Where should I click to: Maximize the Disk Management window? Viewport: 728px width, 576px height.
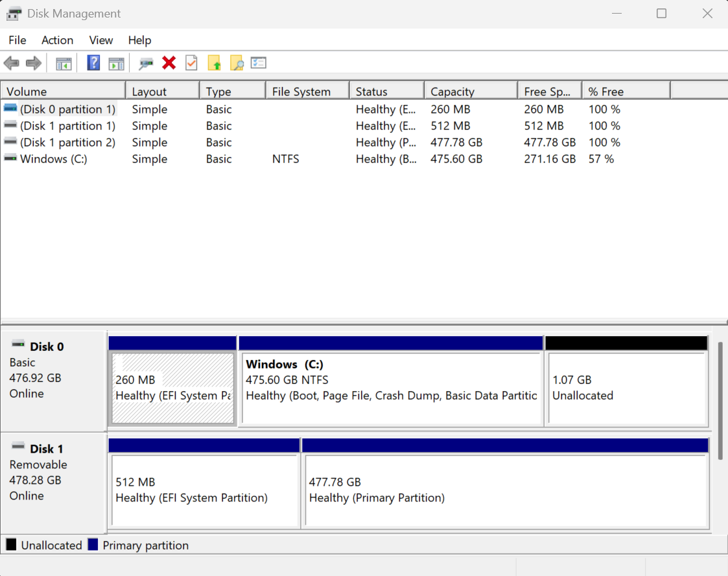[x=662, y=14]
